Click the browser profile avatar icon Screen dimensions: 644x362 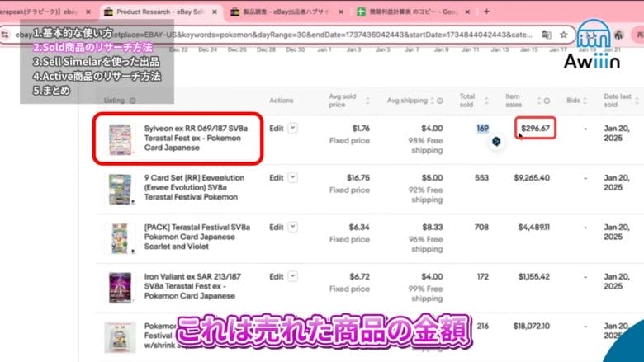point(619,35)
